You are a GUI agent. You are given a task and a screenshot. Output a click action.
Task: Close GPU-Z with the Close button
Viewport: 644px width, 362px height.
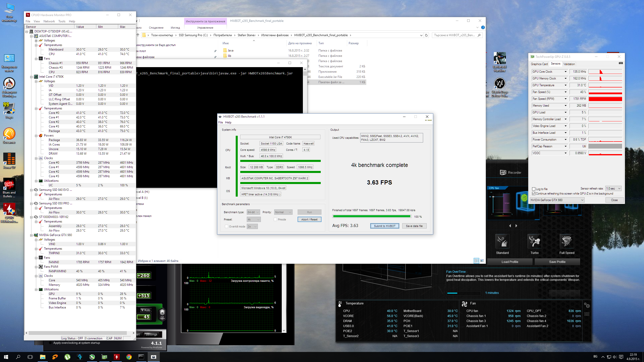click(614, 200)
